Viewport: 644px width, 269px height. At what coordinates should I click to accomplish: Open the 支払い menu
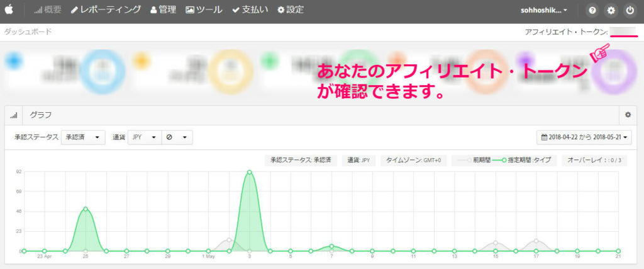click(x=250, y=10)
